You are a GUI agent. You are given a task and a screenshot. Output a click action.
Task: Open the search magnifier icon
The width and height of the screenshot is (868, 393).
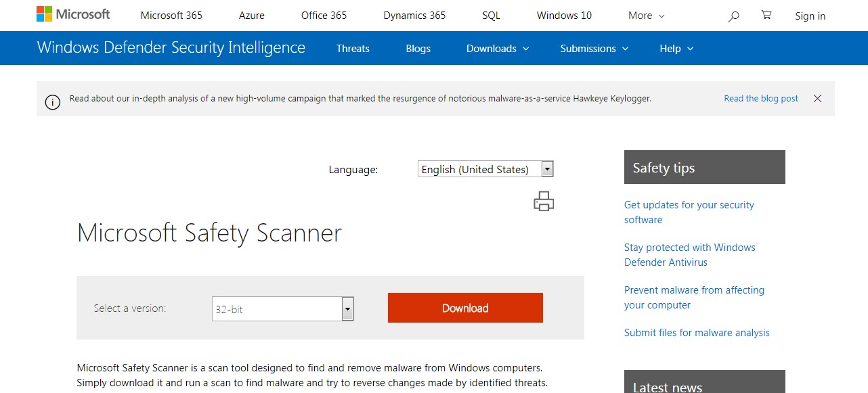click(x=733, y=16)
